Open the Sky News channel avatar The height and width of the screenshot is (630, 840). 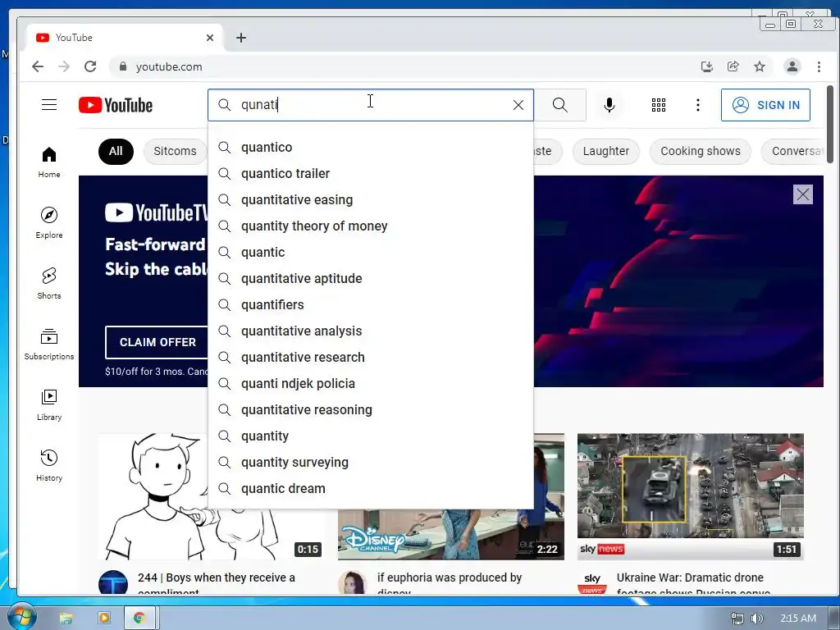click(592, 582)
